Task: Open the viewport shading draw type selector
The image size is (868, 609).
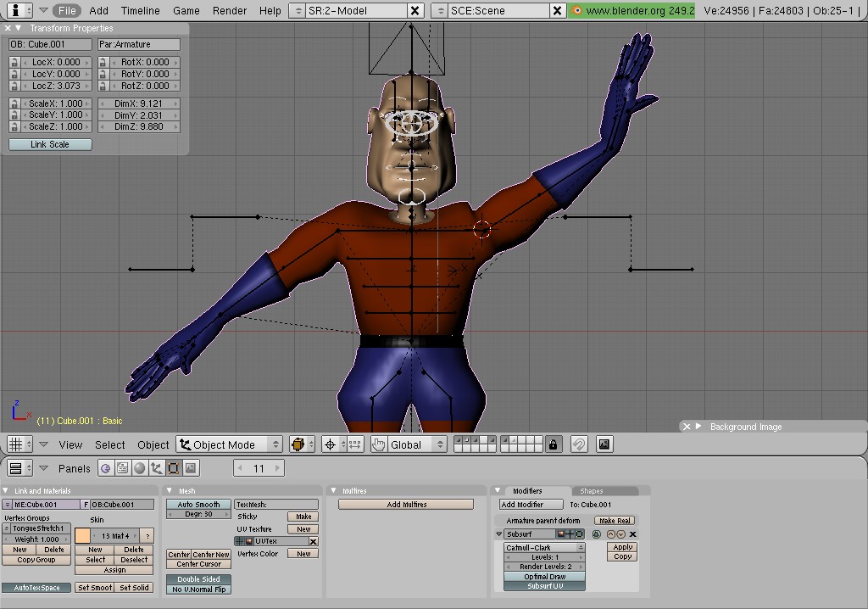Action: coord(303,444)
